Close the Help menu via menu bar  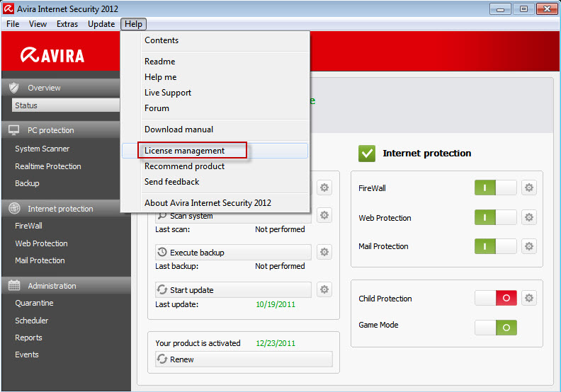[x=133, y=24]
